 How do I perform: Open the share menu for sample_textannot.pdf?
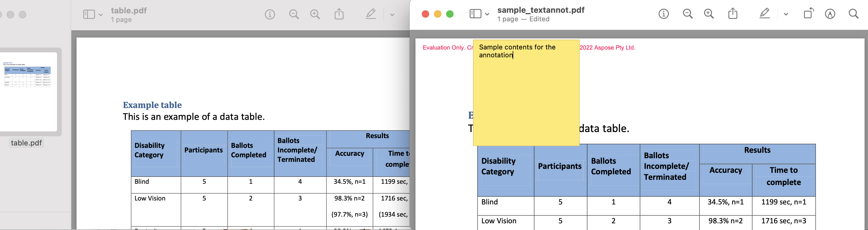[x=733, y=14]
